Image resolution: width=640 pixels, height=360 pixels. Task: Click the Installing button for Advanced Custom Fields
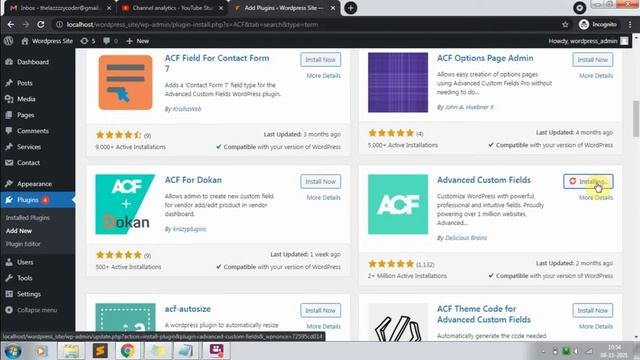(588, 181)
